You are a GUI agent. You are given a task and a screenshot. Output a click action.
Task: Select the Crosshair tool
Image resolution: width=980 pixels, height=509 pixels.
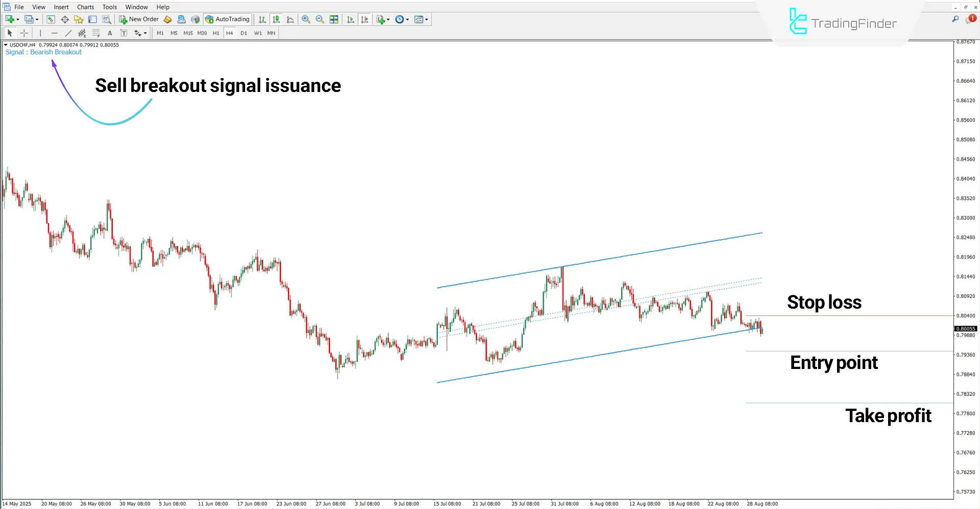(x=24, y=33)
